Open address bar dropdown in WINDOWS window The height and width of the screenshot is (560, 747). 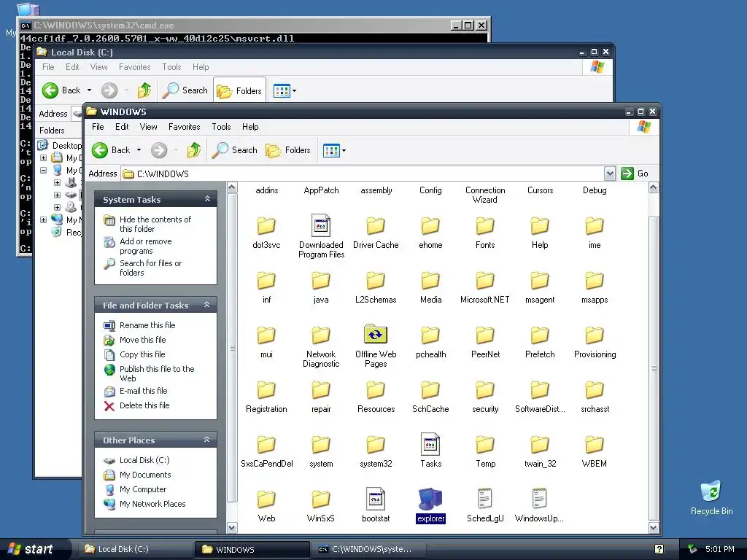610,174
